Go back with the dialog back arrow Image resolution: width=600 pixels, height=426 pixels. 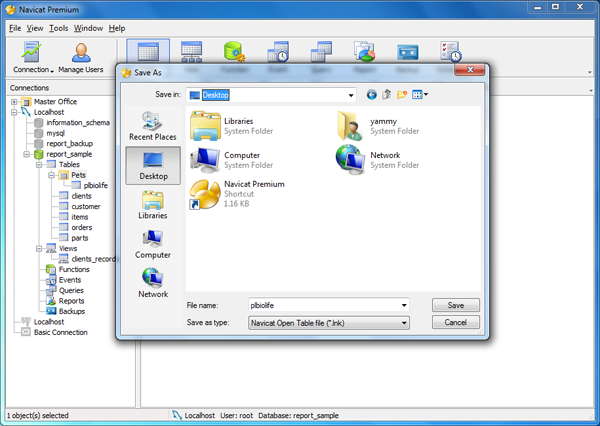[371, 95]
